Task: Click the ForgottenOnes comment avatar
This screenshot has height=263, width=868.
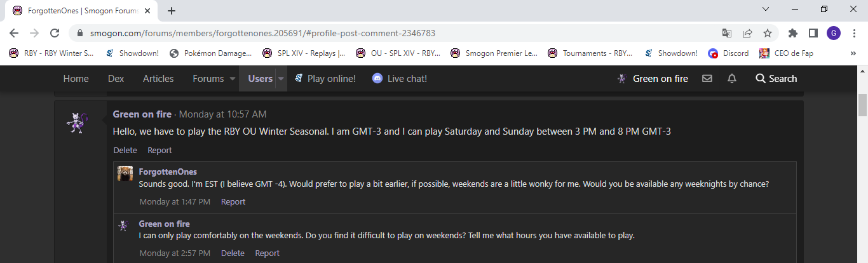Action: coord(125,173)
